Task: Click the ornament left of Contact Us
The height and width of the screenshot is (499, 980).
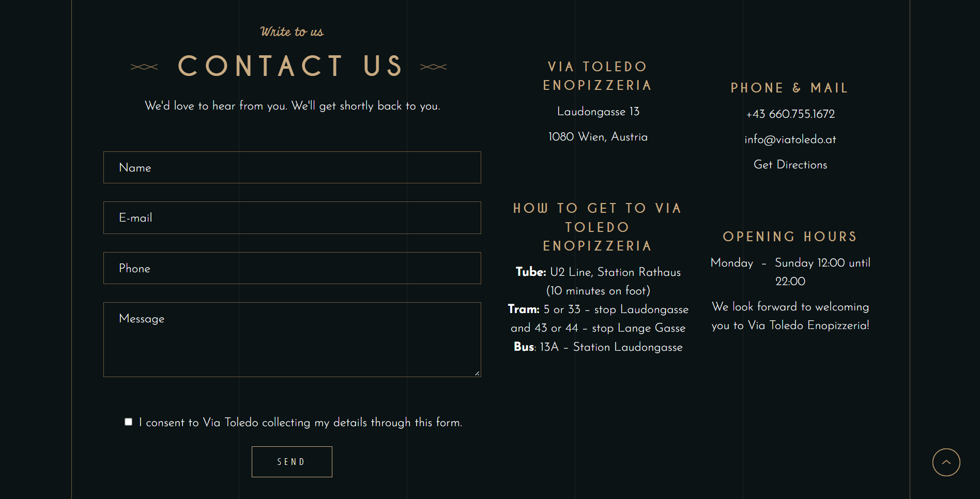Action: coord(144,67)
